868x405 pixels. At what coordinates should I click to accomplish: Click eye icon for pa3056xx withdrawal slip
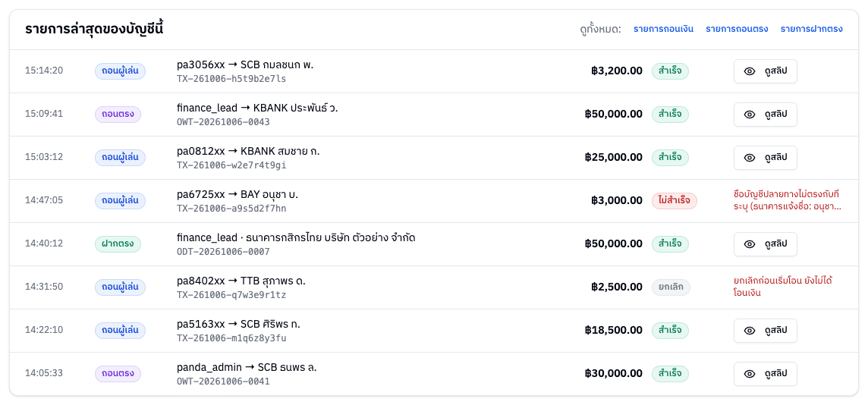point(750,71)
